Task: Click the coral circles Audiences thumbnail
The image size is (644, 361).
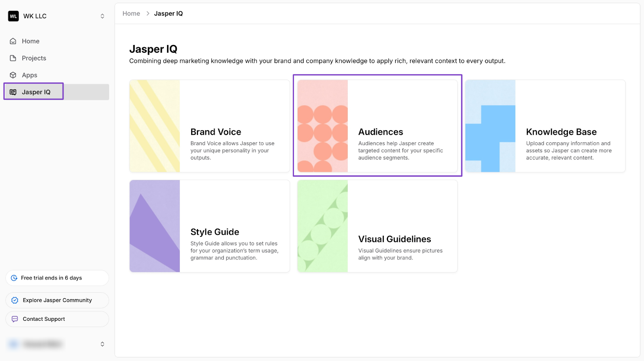Action: (x=322, y=126)
